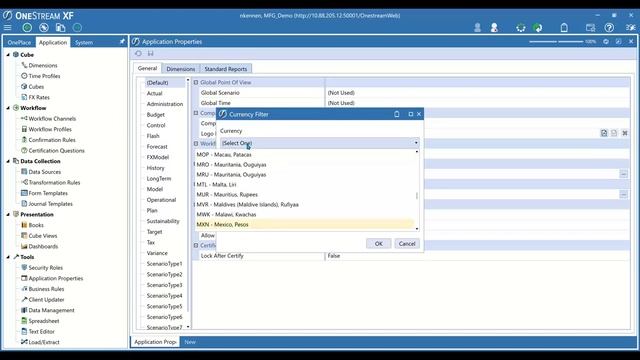Select MOP - Macau, Patacas
The width and height of the screenshot is (640, 360).
coord(304,154)
